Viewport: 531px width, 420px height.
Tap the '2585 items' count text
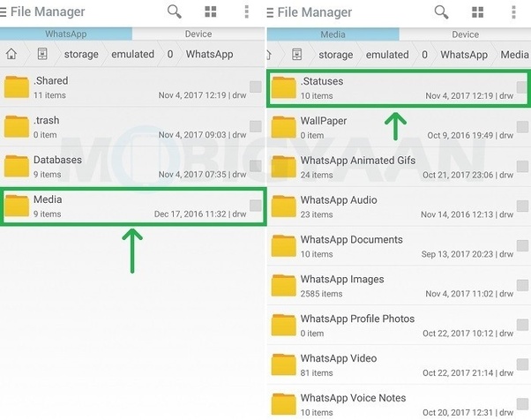pyautogui.click(x=321, y=294)
